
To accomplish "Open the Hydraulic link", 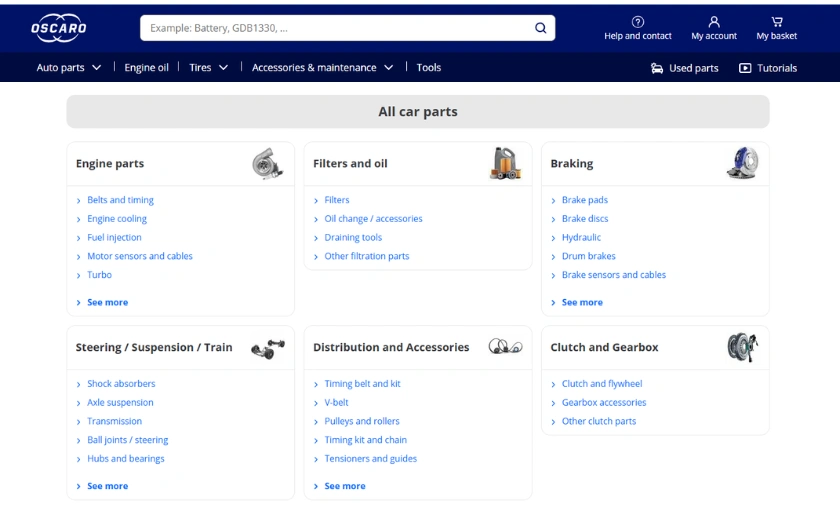I will coord(581,237).
